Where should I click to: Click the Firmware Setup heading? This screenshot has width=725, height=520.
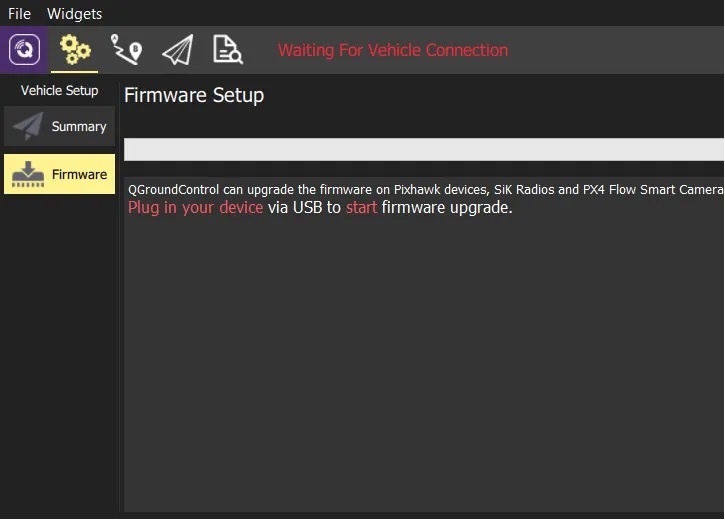[194, 95]
